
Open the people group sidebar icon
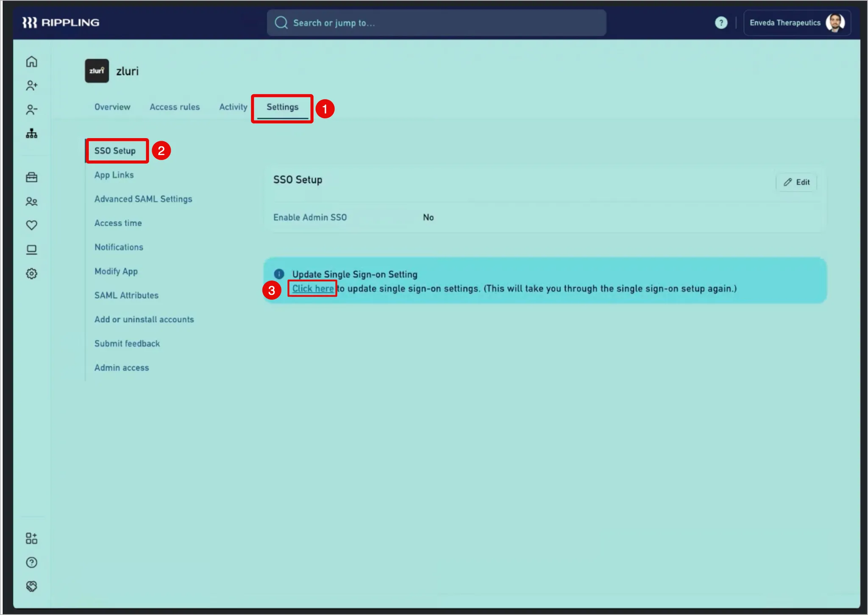click(32, 202)
